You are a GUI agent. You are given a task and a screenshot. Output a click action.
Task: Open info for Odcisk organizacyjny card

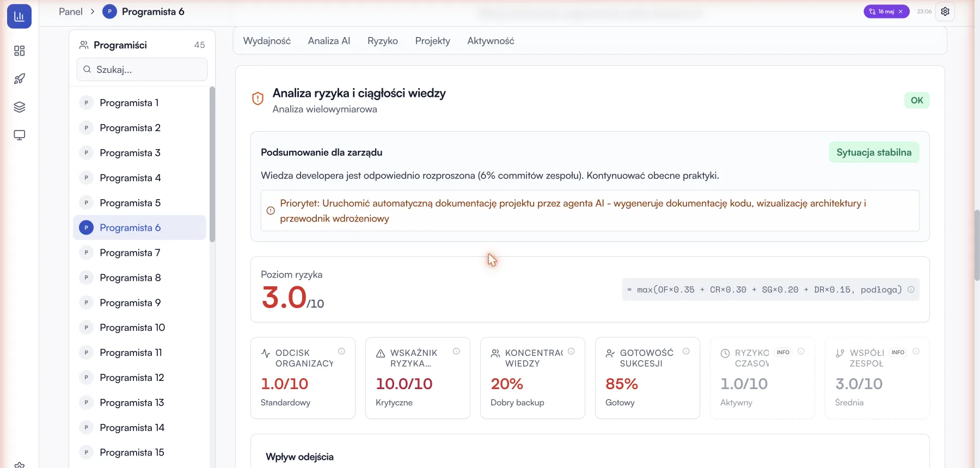(x=341, y=352)
